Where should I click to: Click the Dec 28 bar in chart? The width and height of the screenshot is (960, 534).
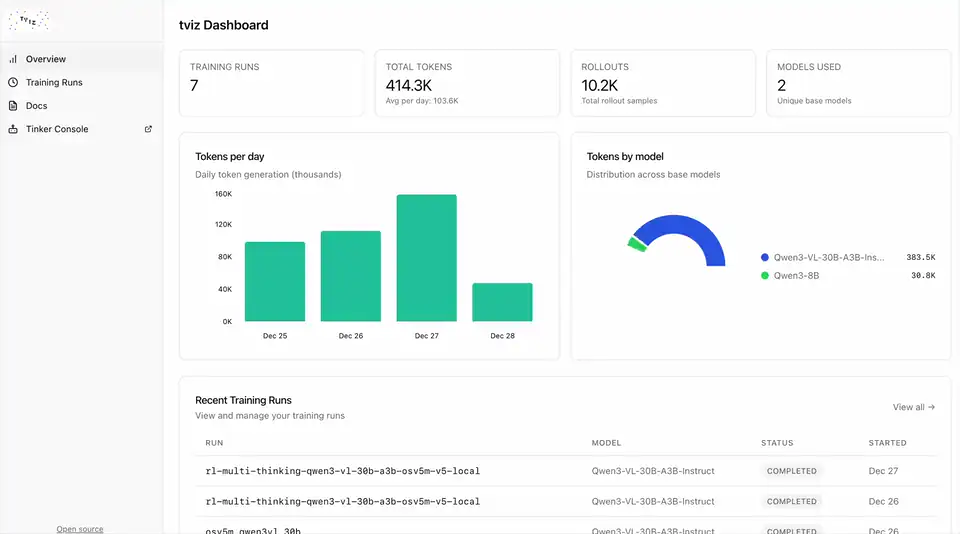(x=502, y=302)
